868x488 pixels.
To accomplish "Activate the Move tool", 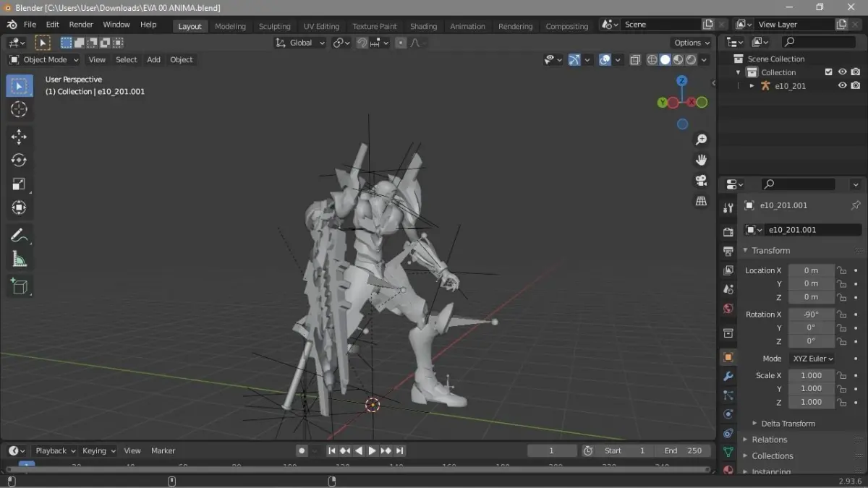I will 20,137.
